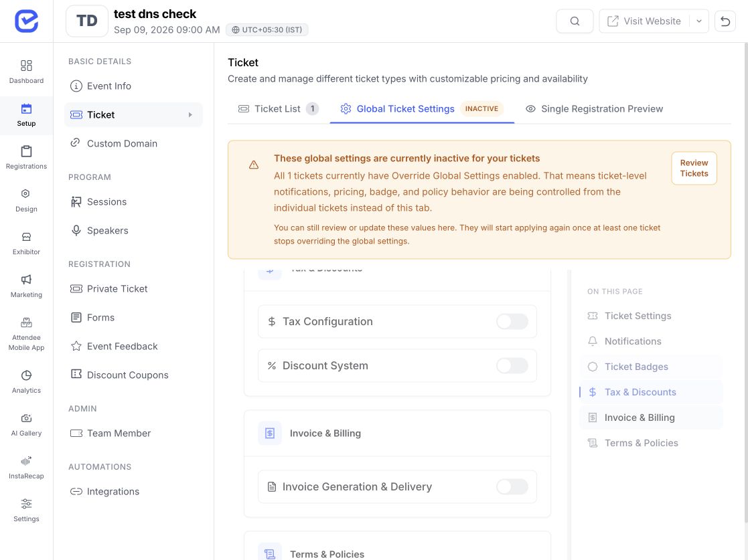Open Custom Domain page
Viewport: 748px width, 560px height.
pyautogui.click(x=133, y=143)
